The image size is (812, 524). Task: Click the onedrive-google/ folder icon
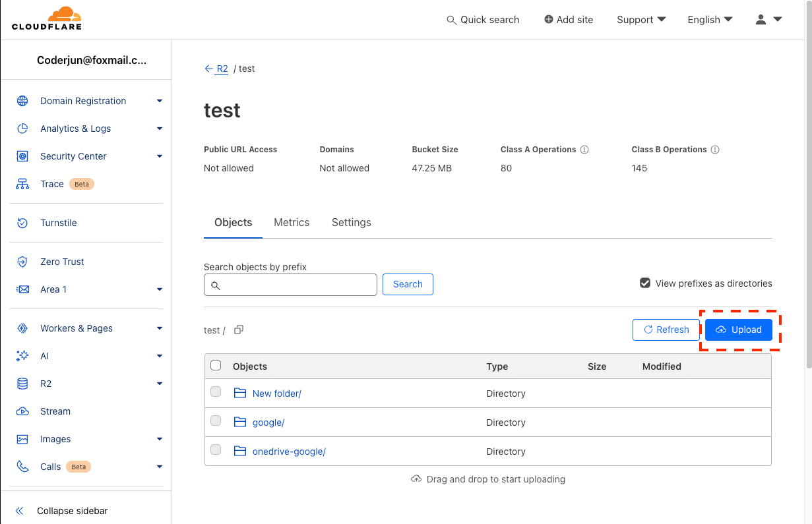pyautogui.click(x=240, y=451)
